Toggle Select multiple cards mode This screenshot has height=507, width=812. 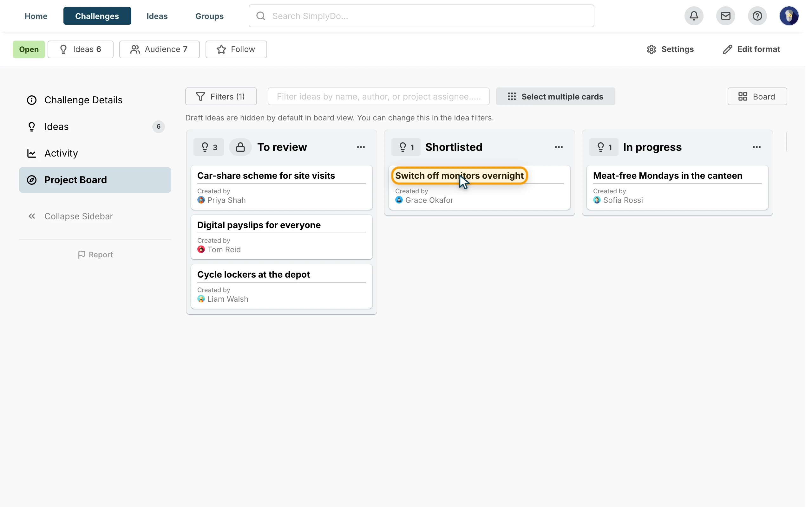555,97
